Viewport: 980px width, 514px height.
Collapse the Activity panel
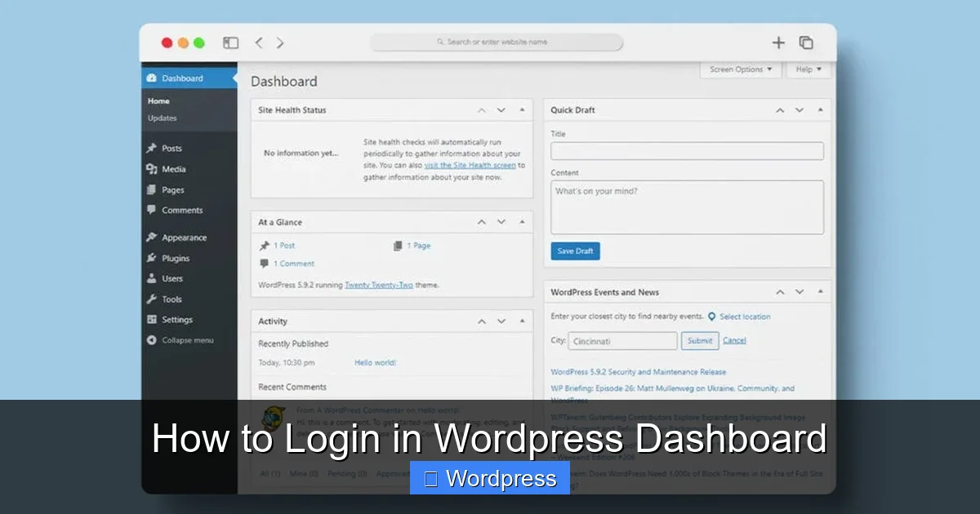(522, 321)
